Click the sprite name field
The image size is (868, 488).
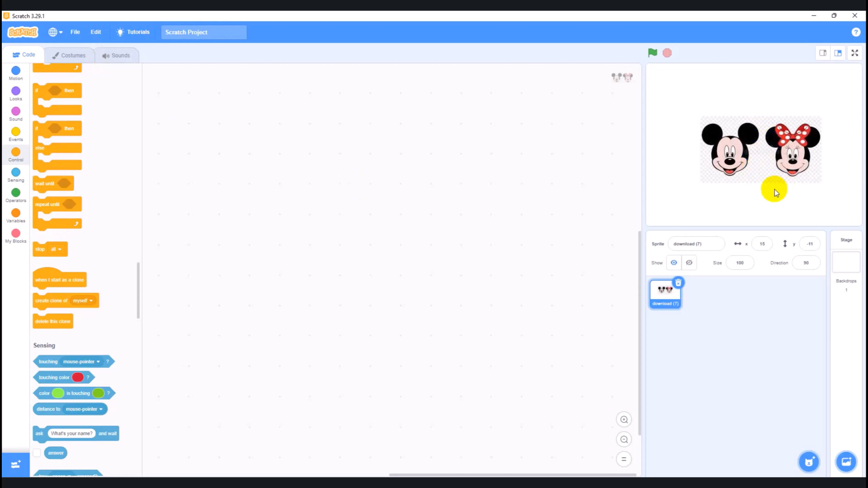click(x=696, y=244)
